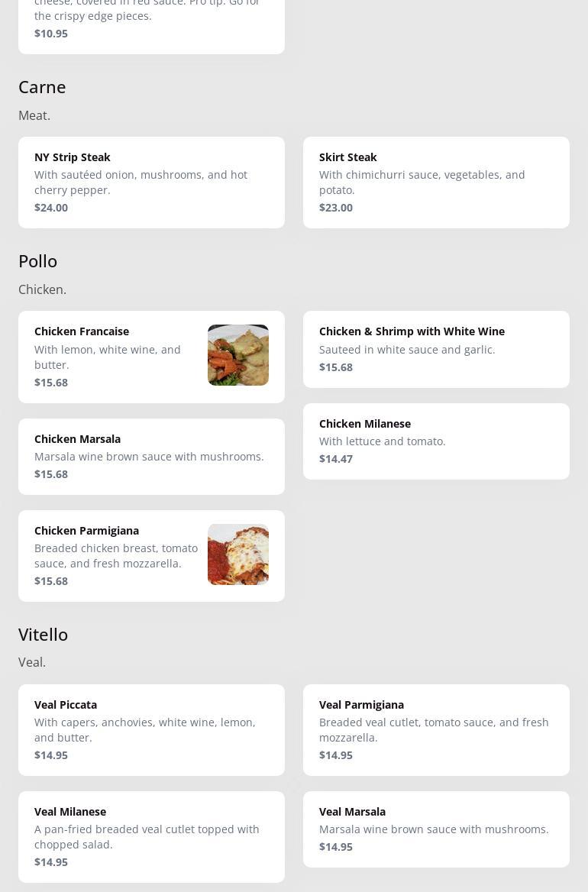Image resolution: width=588 pixels, height=892 pixels.
Task: Open the Chicken Parmigiana food photo
Action: point(238,554)
